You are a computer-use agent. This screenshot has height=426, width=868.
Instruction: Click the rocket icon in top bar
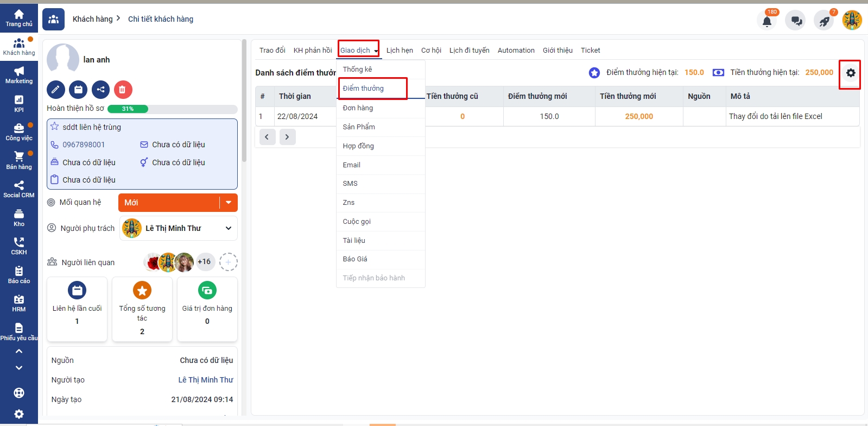click(824, 21)
